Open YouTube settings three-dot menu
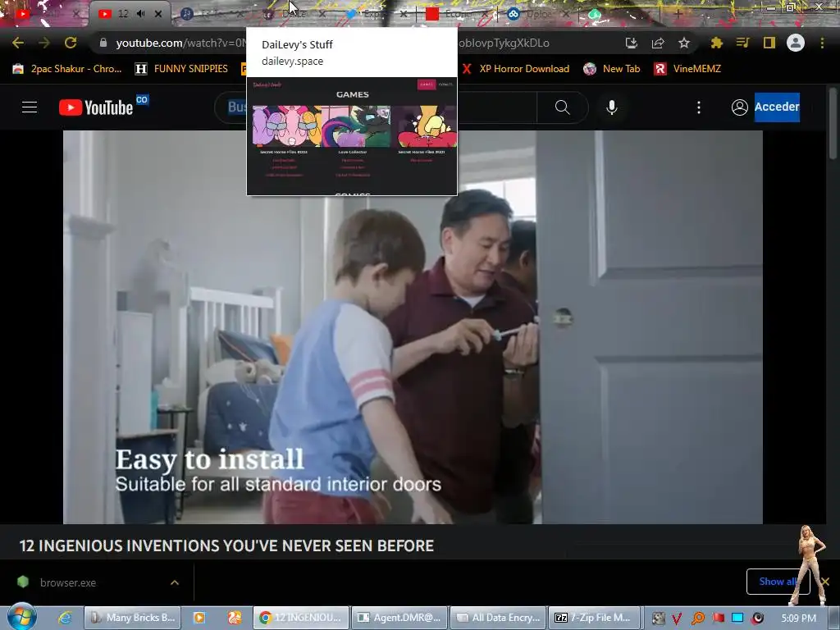Screen dimensions: 840x630 [x=699, y=107]
